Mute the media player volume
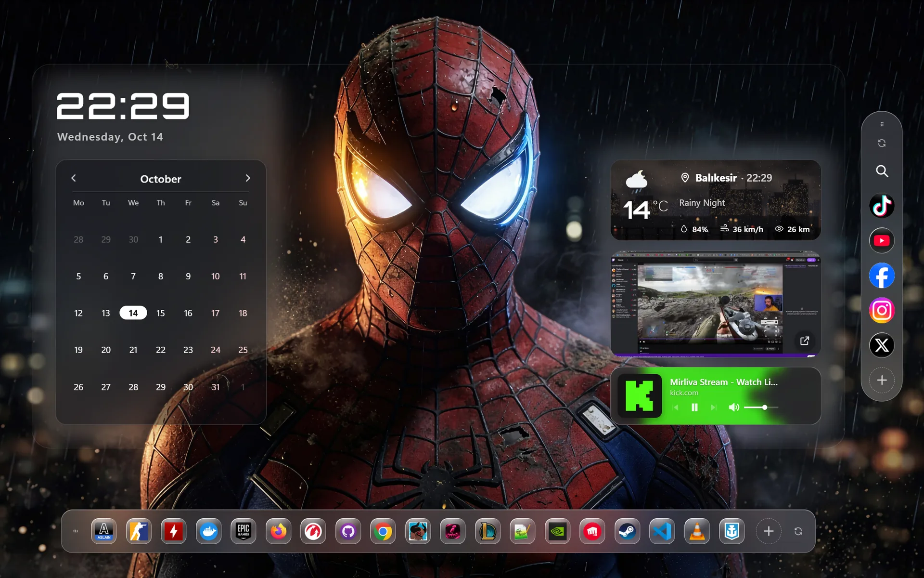Screen dimensions: 924x578 (733, 407)
